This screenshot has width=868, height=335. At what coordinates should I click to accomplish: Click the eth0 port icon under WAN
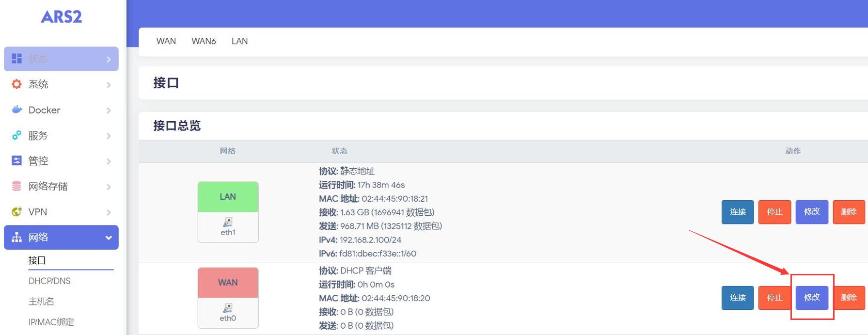click(x=228, y=308)
